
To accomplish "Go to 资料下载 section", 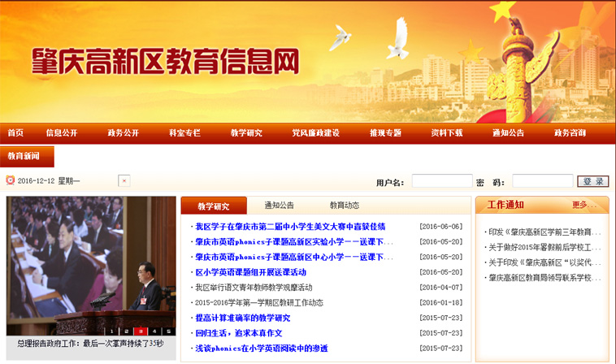I will [446, 133].
